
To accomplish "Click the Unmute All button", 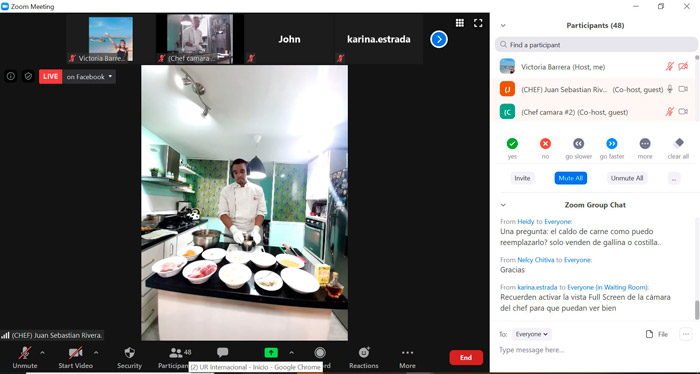I will coord(627,178).
